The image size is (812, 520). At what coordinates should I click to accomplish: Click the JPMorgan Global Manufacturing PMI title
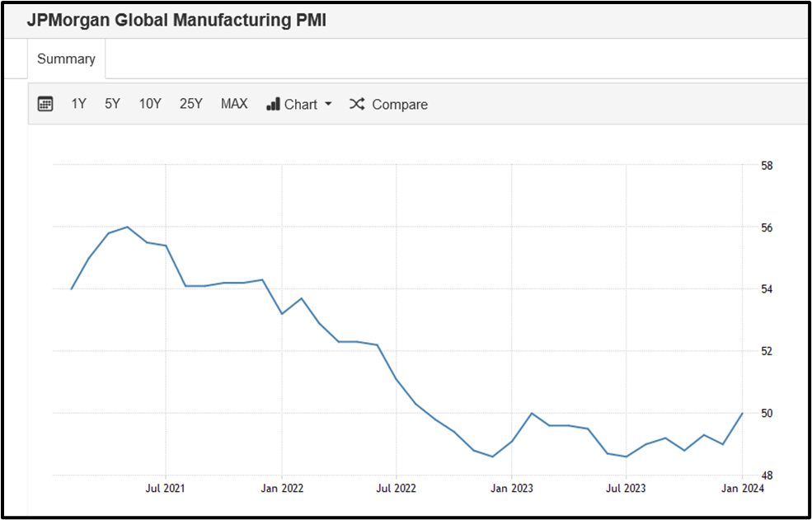[x=178, y=20]
